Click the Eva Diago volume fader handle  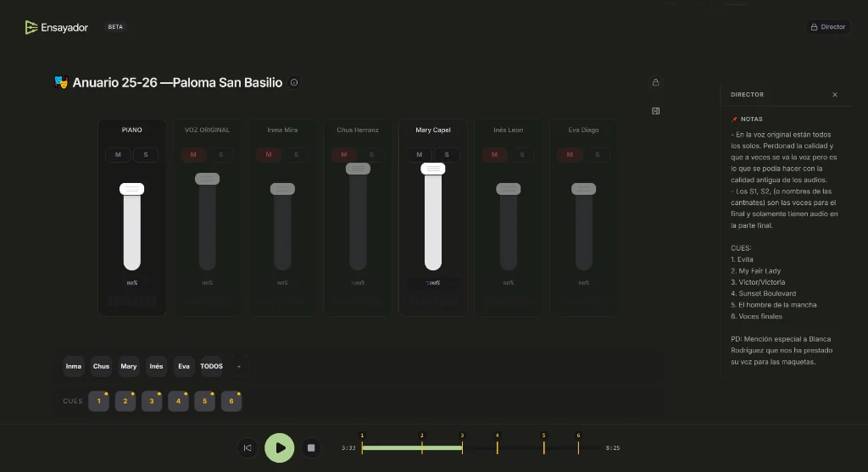click(583, 189)
